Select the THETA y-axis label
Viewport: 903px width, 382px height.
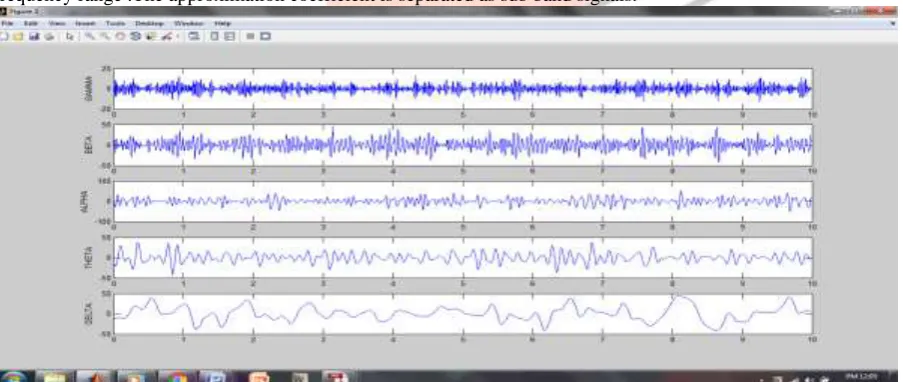pos(89,257)
